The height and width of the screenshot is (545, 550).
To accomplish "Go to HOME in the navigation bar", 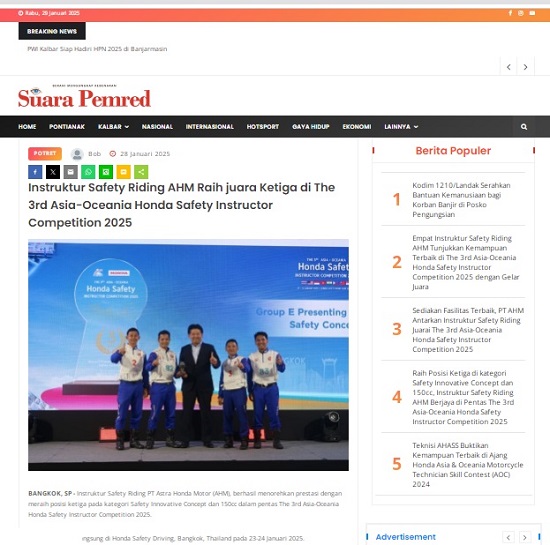I will (27, 127).
